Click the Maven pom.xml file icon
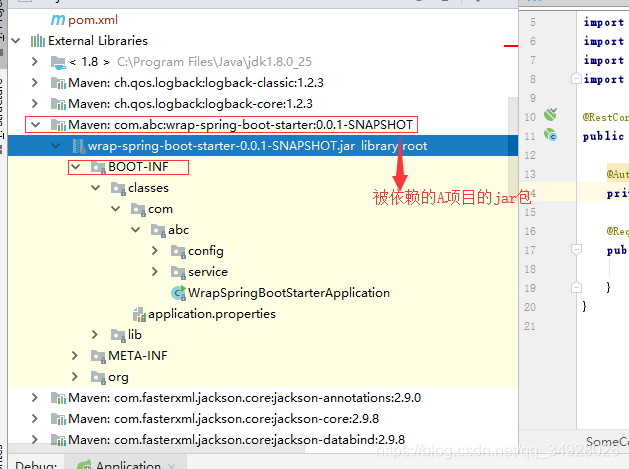This screenshot has height=469, width=629. pos(58,20)
